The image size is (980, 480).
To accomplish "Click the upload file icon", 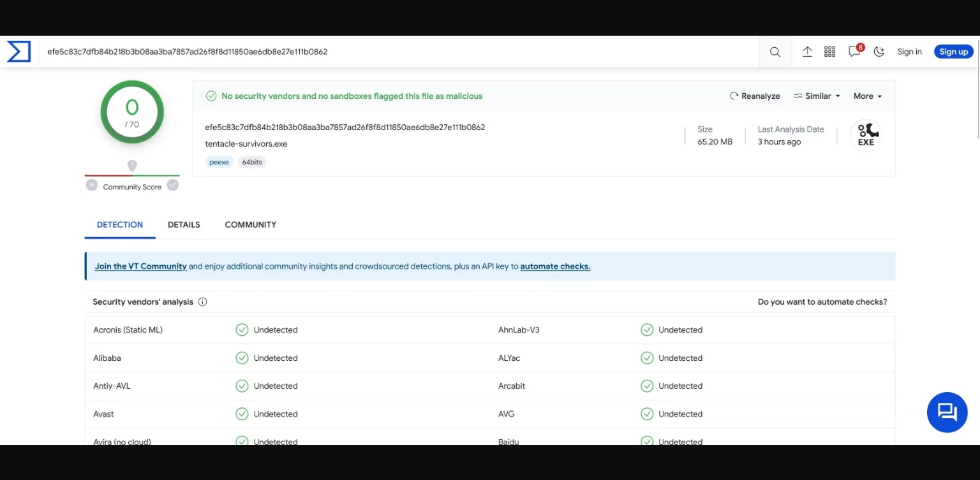I will (x=807, y=52).
